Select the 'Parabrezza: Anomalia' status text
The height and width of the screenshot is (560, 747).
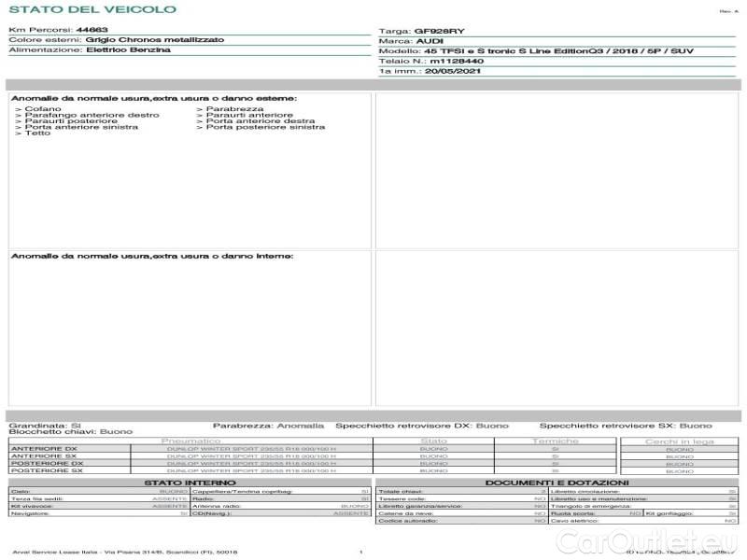(268, 426)
